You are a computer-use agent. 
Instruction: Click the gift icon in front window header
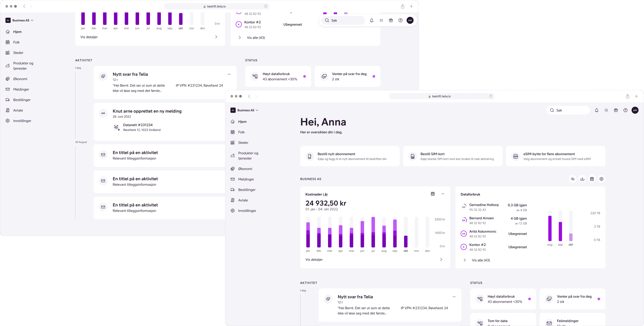pos(616,110)
